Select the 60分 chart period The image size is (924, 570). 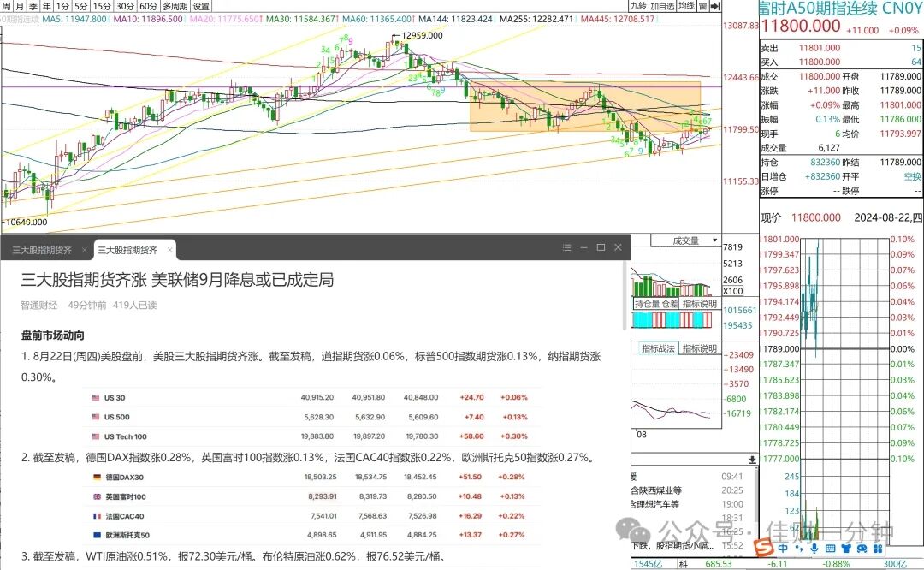coord(149,6)
